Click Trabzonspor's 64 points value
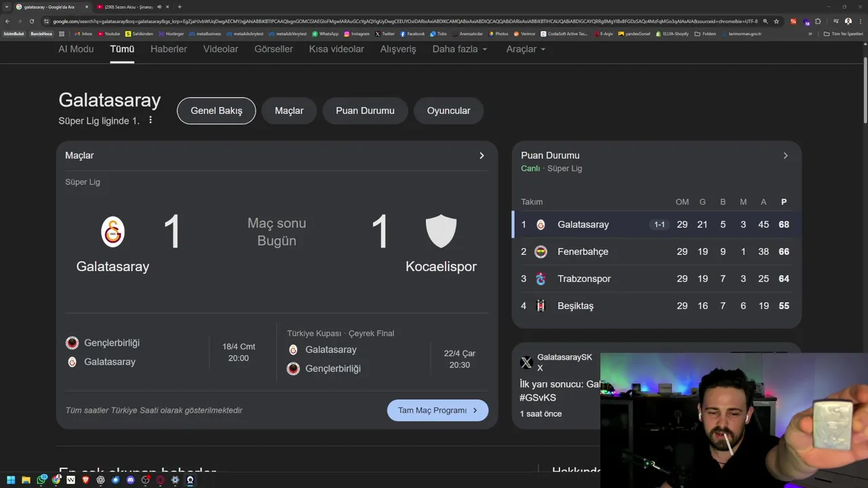868x488 pixels. coord(784,279)
